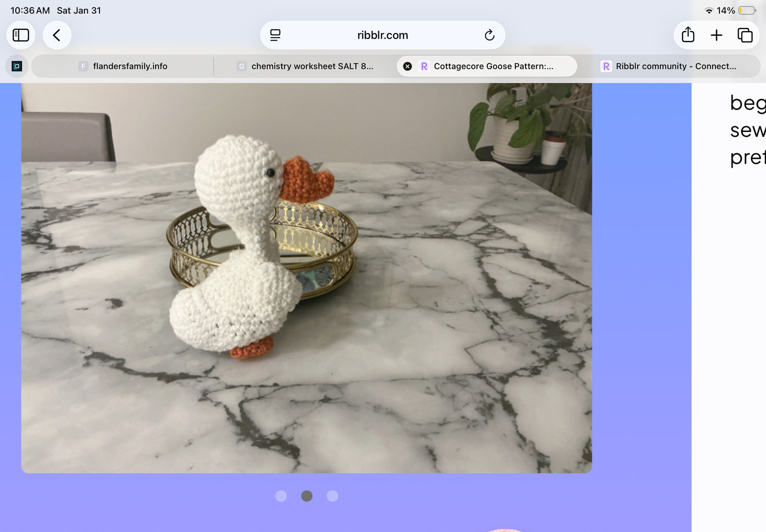
Task: Open the page reader menu icon
Action: click(275, 35)
